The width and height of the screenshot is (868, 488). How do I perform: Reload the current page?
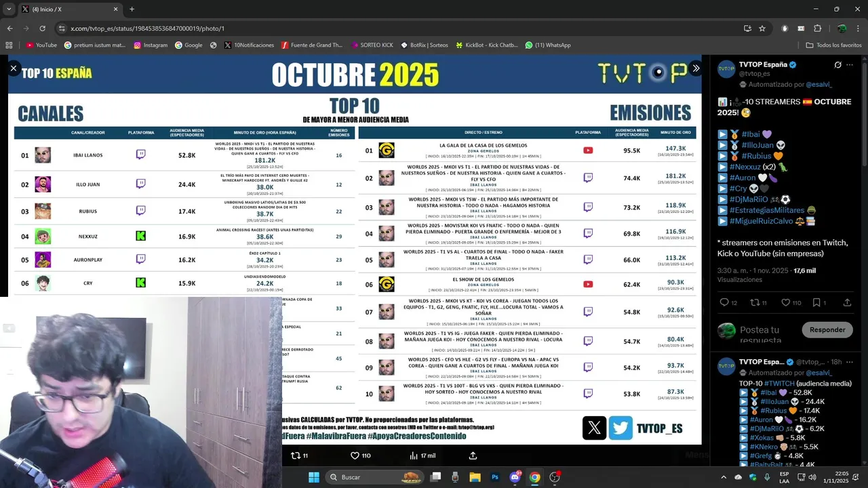[43, 28]
